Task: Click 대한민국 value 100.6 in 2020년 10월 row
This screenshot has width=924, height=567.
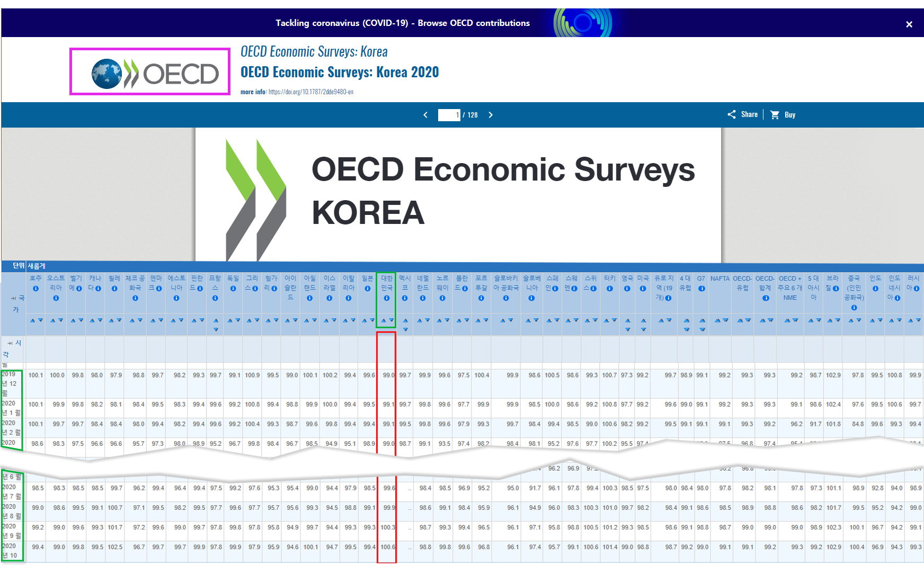Action: [x=387, y=547]
